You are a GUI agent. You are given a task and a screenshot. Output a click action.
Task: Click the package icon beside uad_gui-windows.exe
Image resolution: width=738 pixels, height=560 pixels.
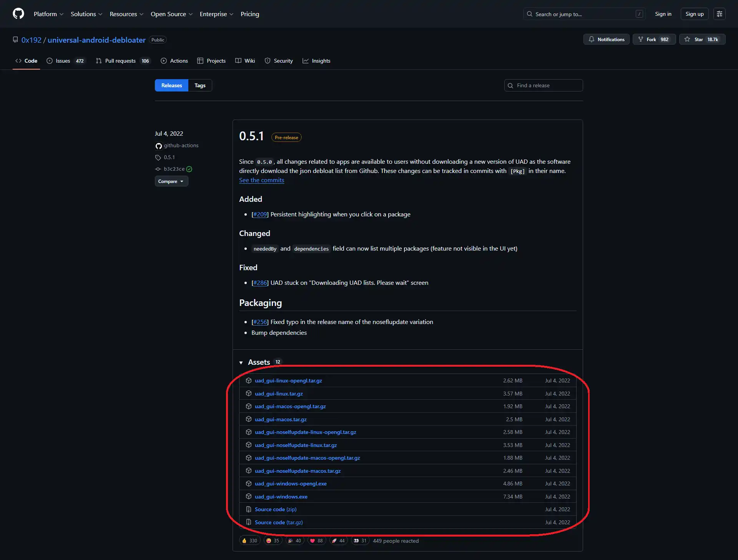point(249,497)
